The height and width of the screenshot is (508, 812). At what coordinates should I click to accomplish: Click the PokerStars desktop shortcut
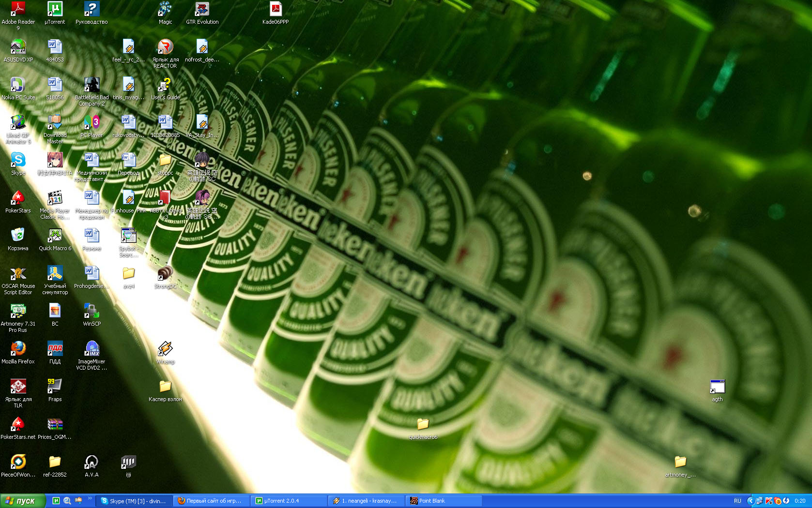point(18,198)
